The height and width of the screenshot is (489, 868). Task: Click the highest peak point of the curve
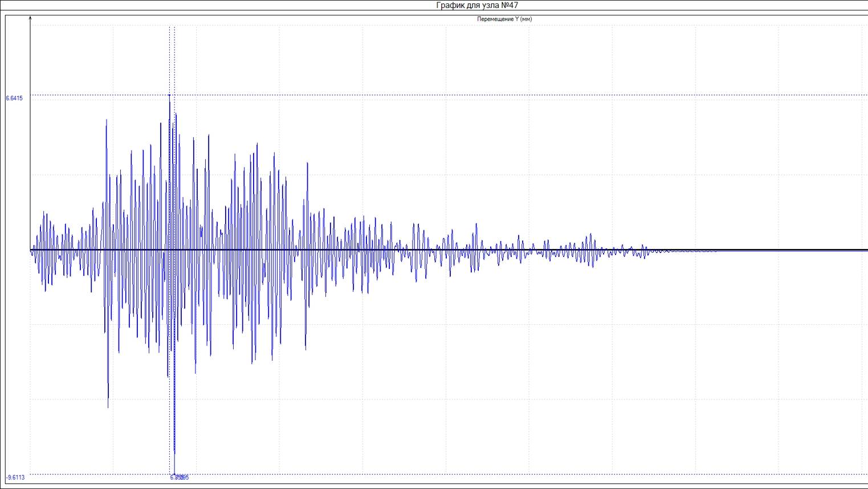(169, 95)
